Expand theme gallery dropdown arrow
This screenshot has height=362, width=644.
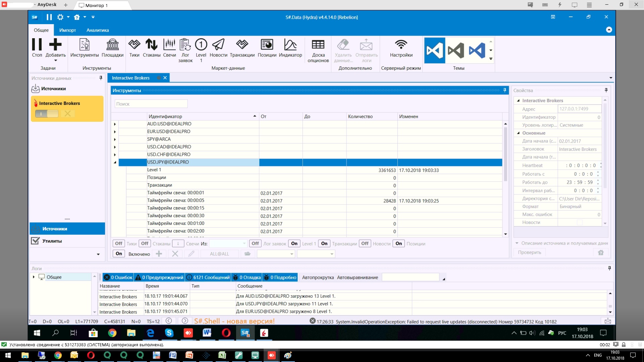(x=491, y=59)
